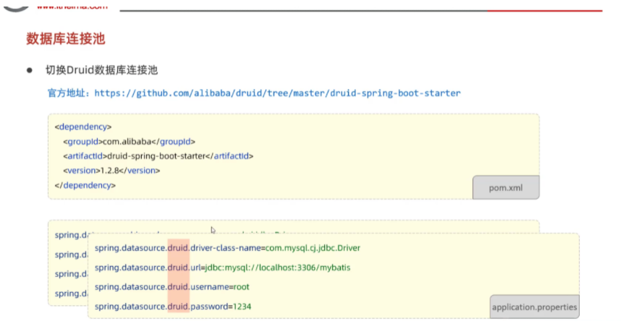Click the opening dependency tag line

click(83, 127)
